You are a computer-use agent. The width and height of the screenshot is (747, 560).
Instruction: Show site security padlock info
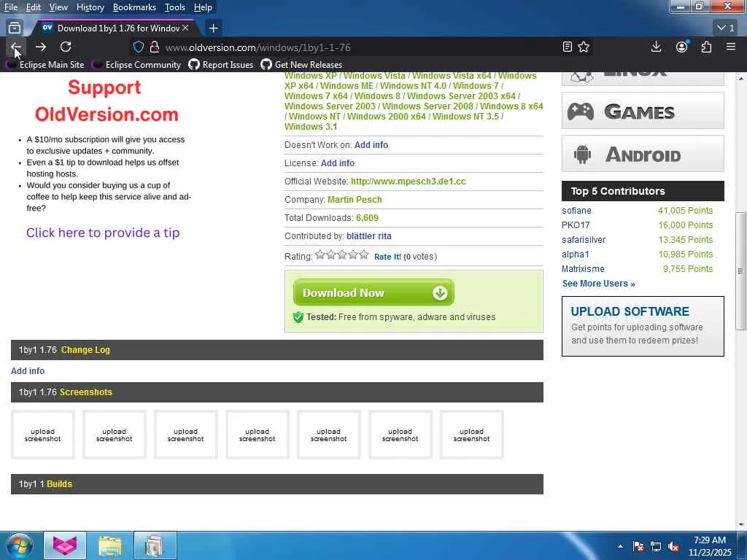(155, 47)
